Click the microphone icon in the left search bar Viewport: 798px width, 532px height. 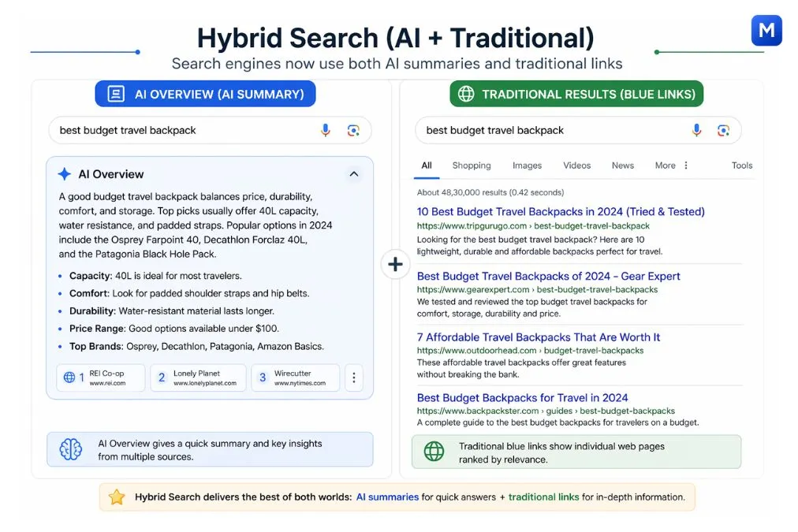coord(326,130)
